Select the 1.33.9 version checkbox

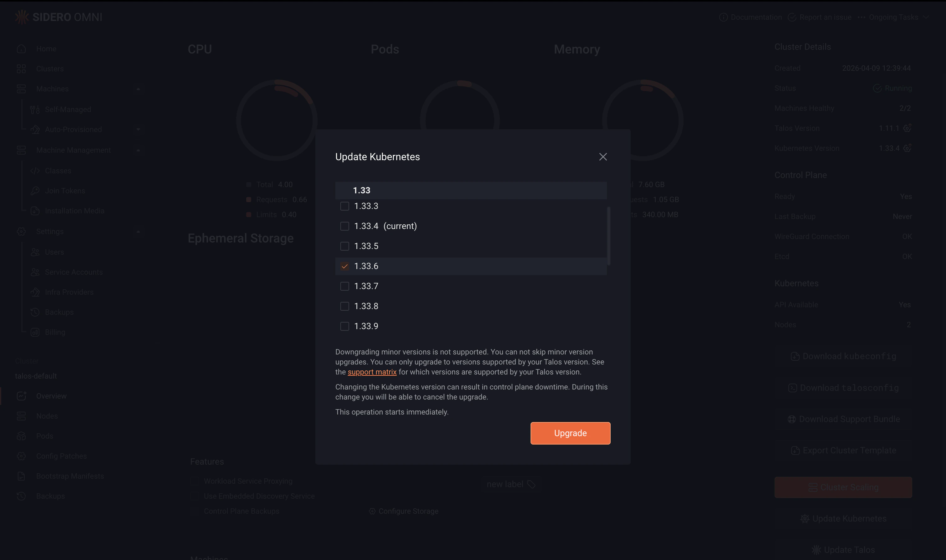click(344, 326)
